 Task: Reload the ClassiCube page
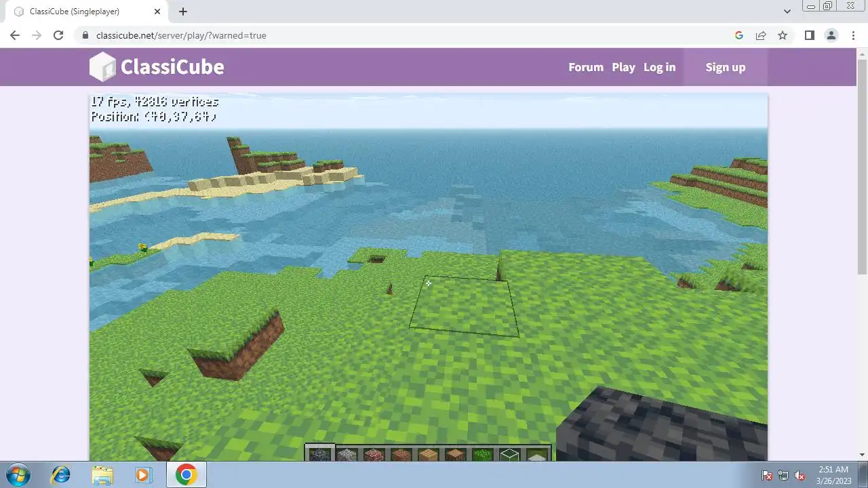point(58,35)
